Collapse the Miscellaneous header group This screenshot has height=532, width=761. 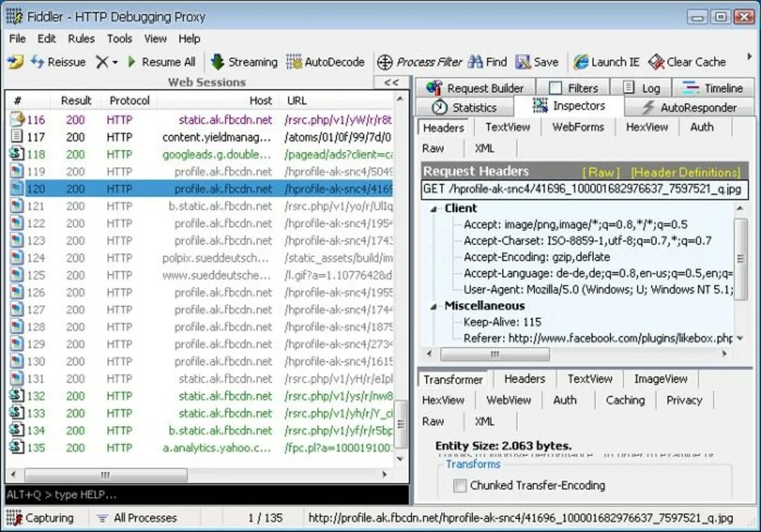click(x=433, y=307)
